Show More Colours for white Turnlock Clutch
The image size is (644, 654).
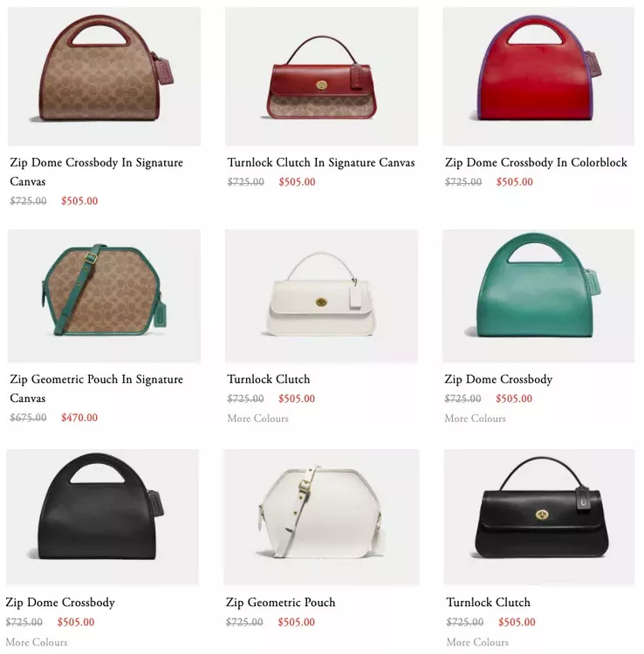coord(258,419)
